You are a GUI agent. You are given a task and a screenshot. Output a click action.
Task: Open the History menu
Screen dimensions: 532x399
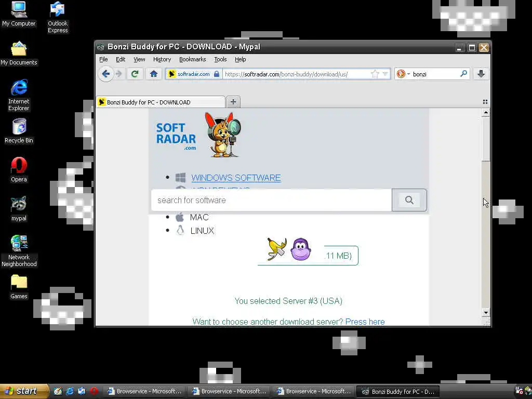(x=162, y=59)
